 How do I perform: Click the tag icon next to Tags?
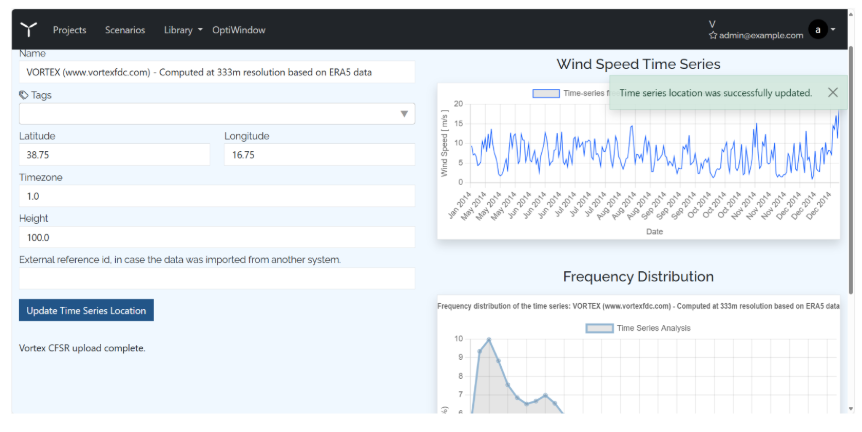(x=24, y=95)
